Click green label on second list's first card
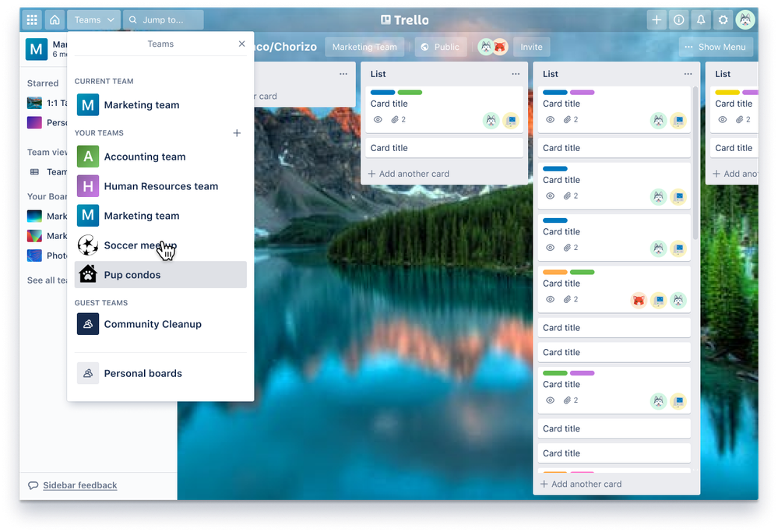Viewport: 778px width, 532px height. 410,93
